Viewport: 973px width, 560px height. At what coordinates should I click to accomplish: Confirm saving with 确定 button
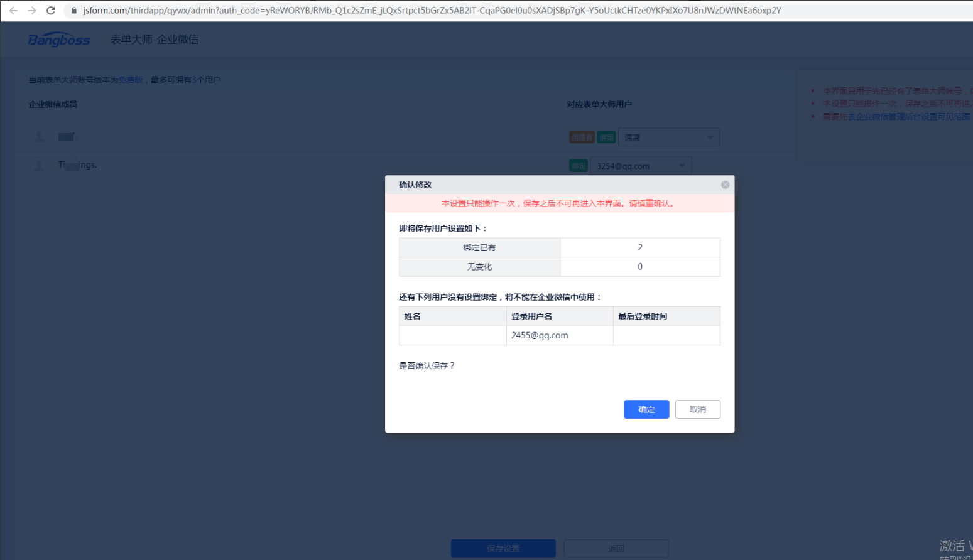(x=646, y=409)
